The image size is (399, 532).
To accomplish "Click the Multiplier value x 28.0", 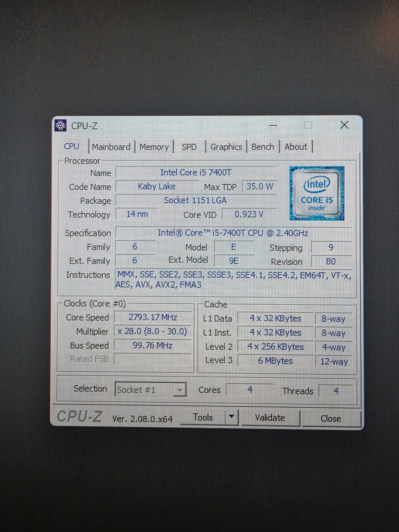I will coord(153,331).
